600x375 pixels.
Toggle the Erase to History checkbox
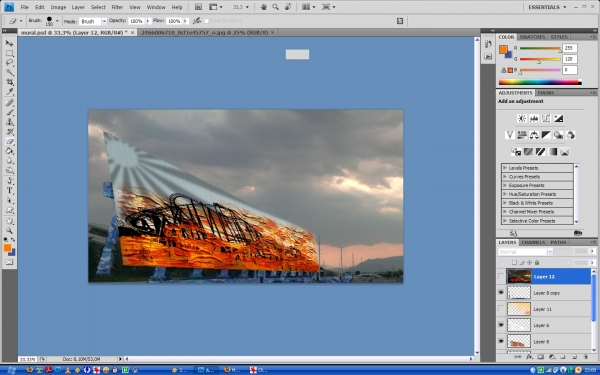(207, 21)
